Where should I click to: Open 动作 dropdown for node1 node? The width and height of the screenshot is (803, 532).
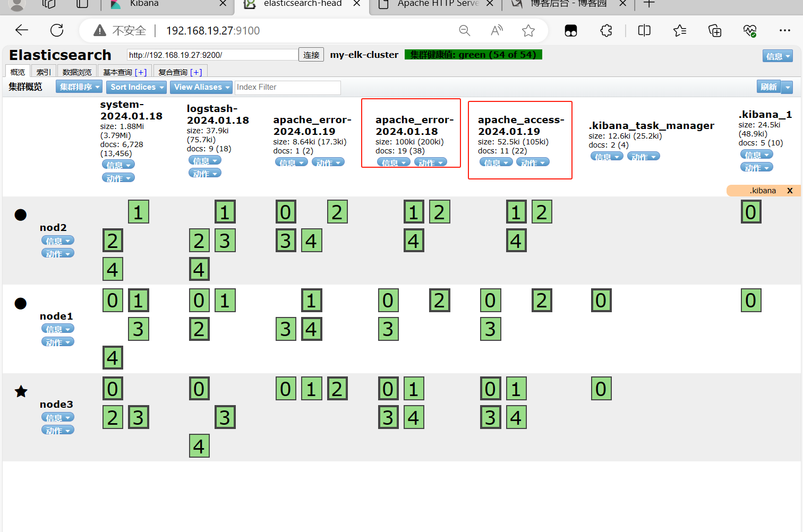(58, 342)
